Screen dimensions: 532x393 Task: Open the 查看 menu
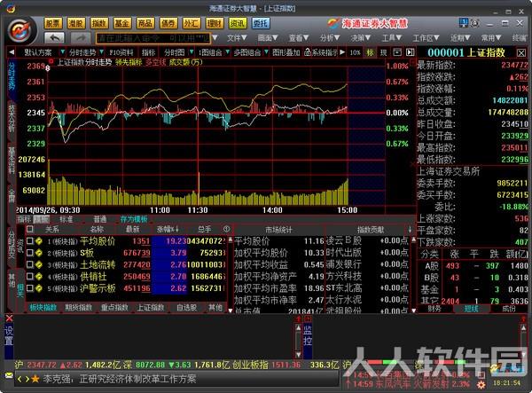(299, 38)
